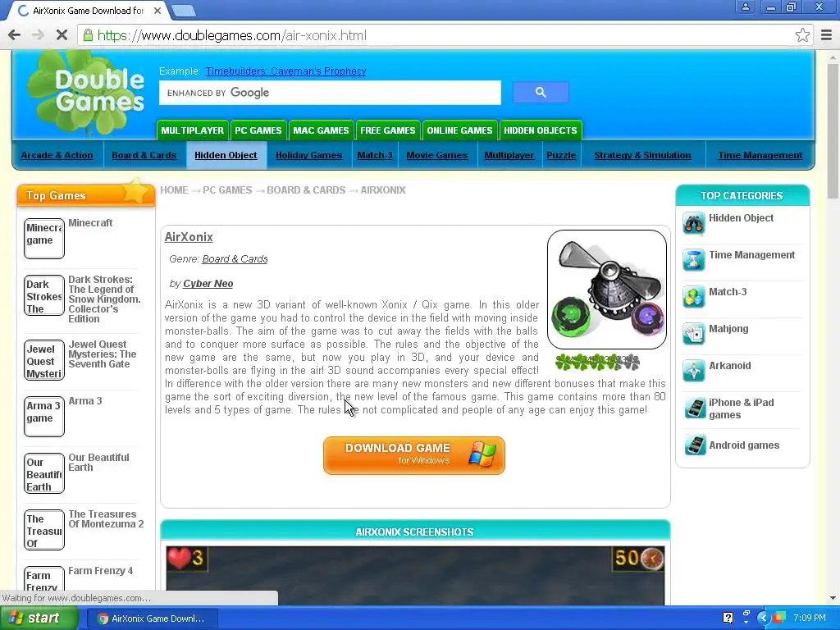Click the Android games phone icon
Viewport: 840px width, 630px height.
pos(695,445)
